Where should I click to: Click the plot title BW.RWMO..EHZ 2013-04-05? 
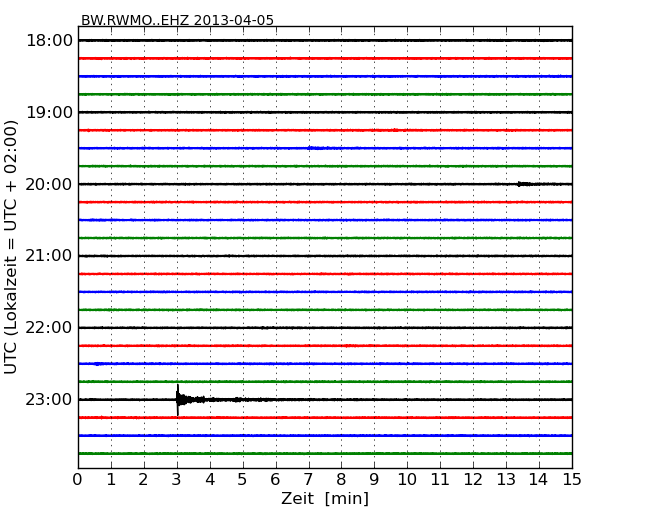177,20
